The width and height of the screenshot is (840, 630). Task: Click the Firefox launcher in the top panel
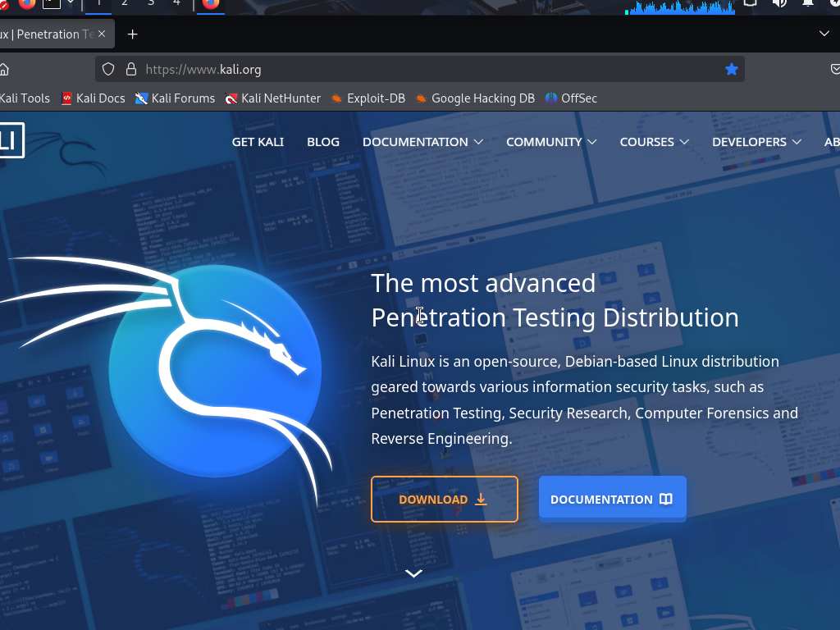click(x=27, y=4)
